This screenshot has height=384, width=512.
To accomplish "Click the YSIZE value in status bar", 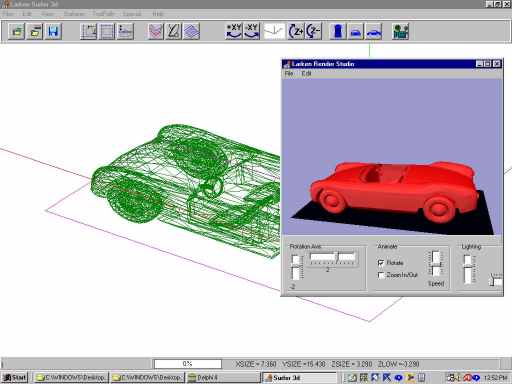I will coord(304,364).
